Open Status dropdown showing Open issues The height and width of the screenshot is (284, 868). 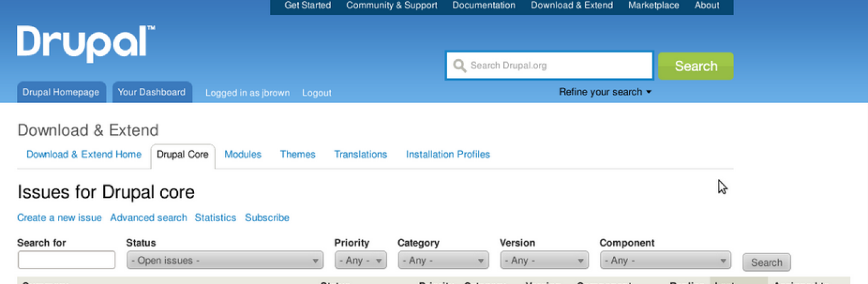click(x=225, y=260)
